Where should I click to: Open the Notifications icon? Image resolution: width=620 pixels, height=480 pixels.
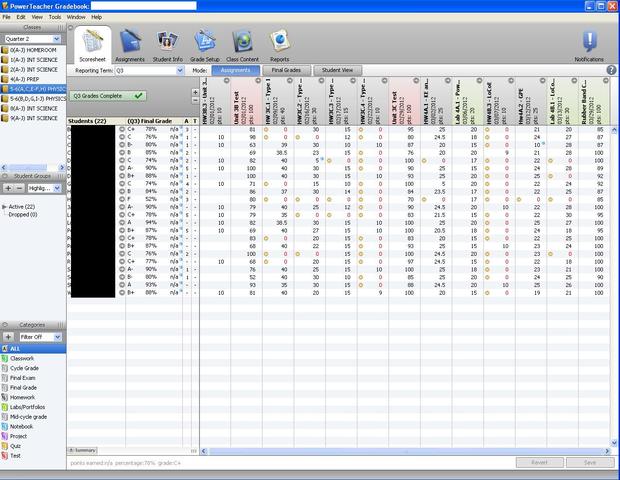[x=589, y=45]
